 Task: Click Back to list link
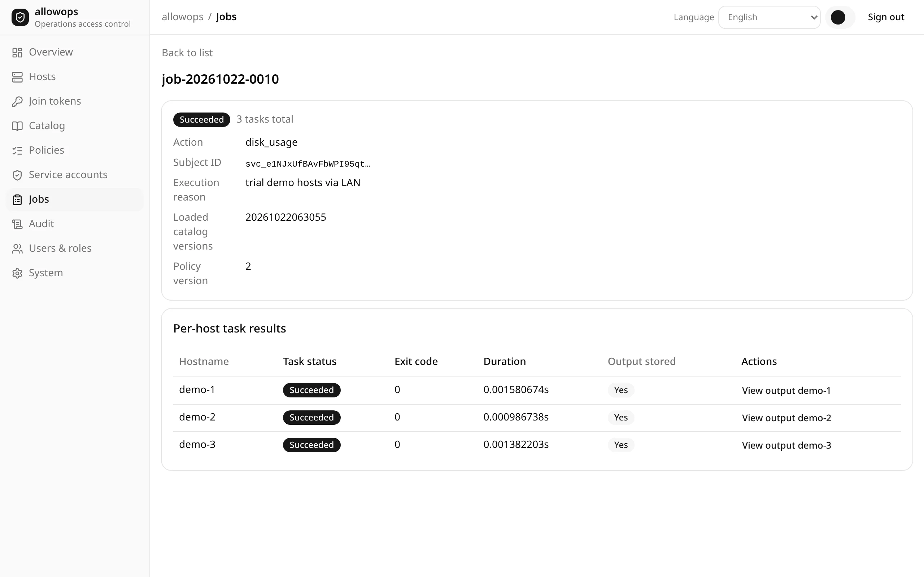pos(187,53)
